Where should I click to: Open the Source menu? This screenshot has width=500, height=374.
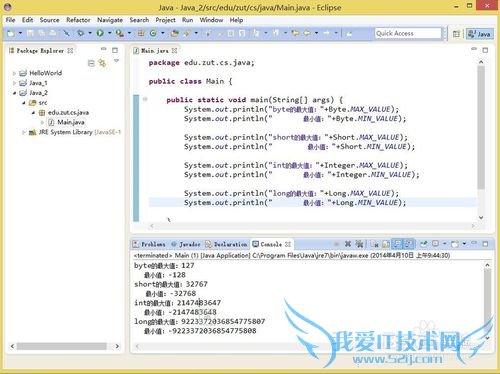(49, 20)
